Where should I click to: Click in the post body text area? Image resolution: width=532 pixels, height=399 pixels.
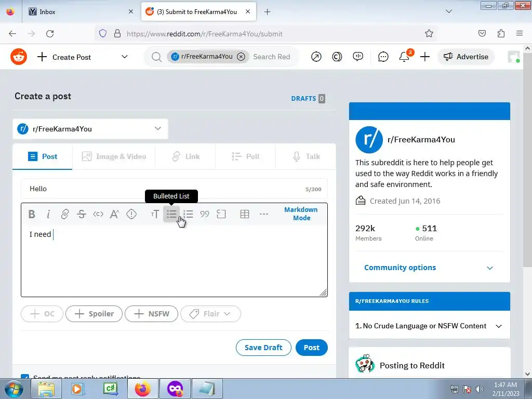click(x=174, y=261)
